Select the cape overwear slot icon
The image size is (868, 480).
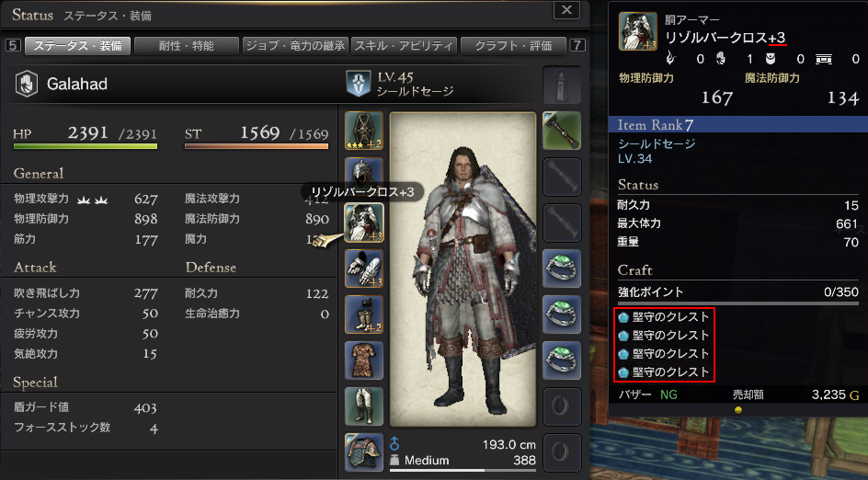click(364, 452)
